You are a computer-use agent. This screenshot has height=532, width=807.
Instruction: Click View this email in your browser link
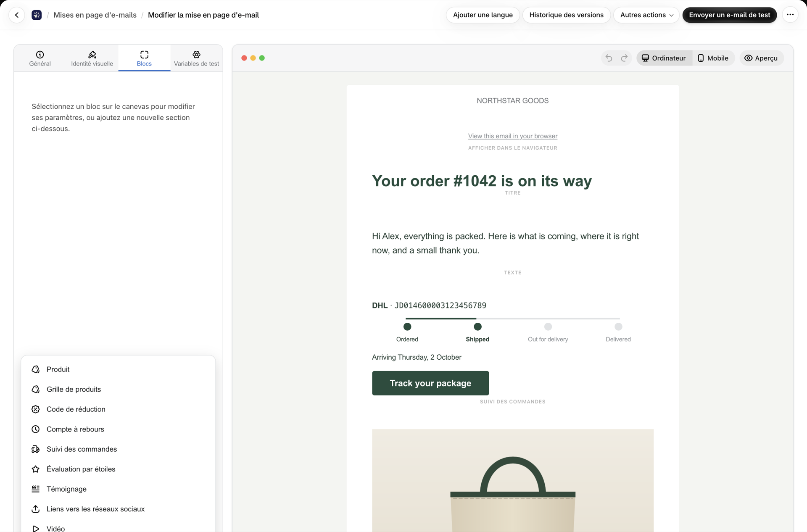513,136
